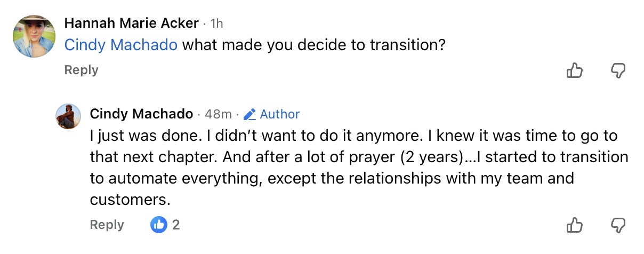Click the Hannah Marie Acker name
The width and height of the screenshot is (644, 254).
[131, 23]
